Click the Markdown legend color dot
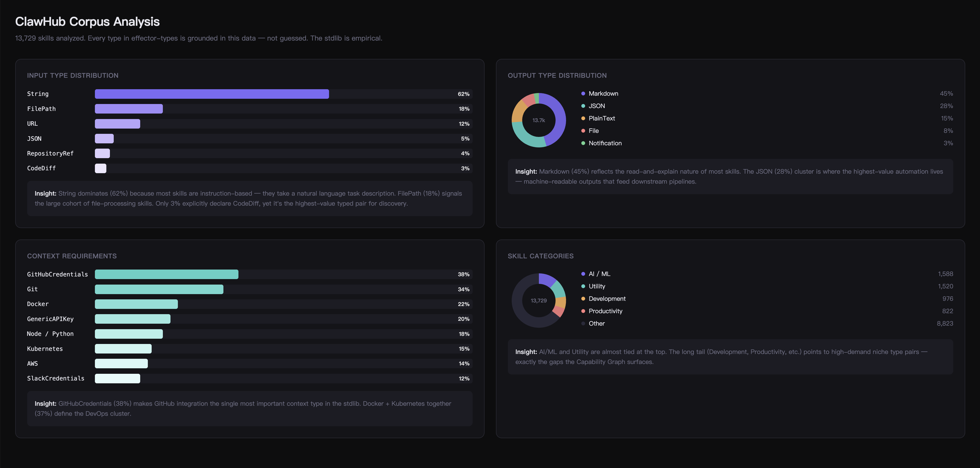The height and width of the screenshot is (468, 980). point(583,94)
